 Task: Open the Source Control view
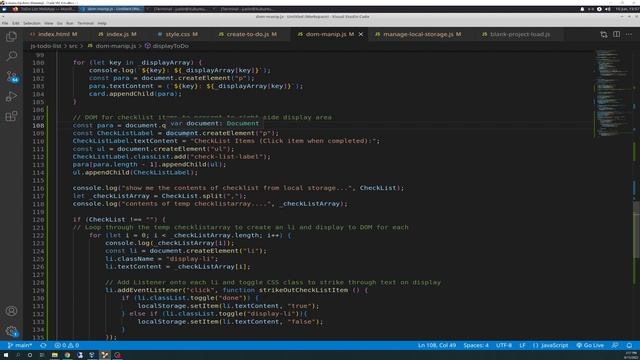11,76
